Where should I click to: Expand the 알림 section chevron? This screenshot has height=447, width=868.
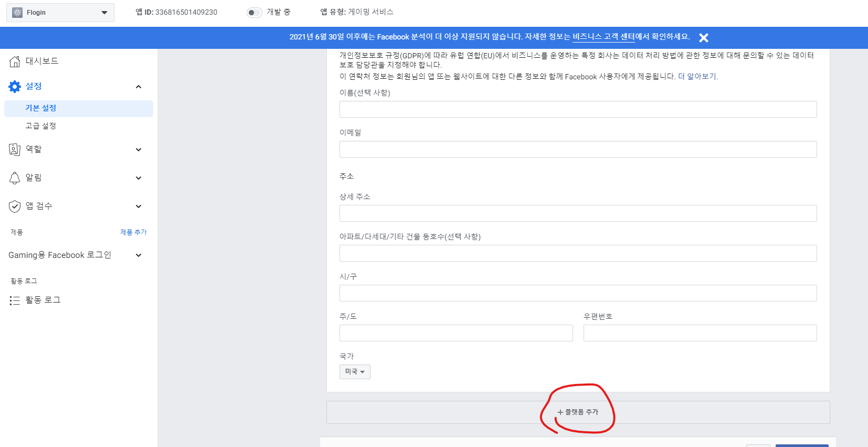point(139,178)
